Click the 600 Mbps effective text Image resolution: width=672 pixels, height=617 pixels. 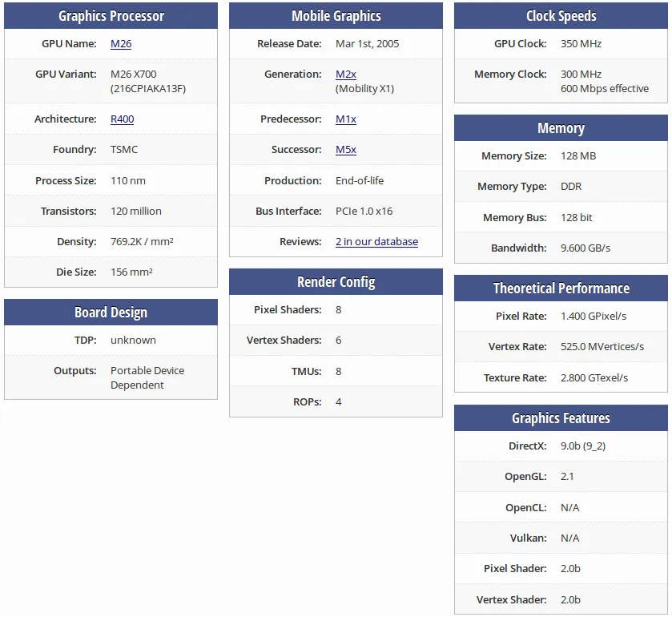click(x=605, y=89)
